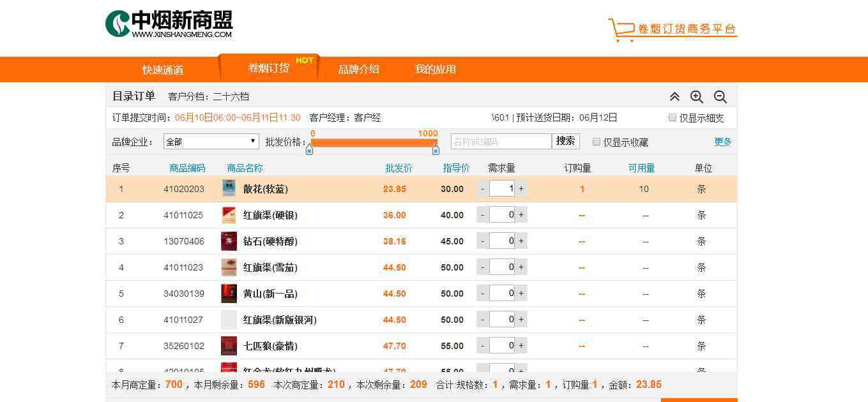Screen dimensions: 868x402
Task: Increase quantity for 红旗渠(新版银河)
Action: click(x=521, y=320)
